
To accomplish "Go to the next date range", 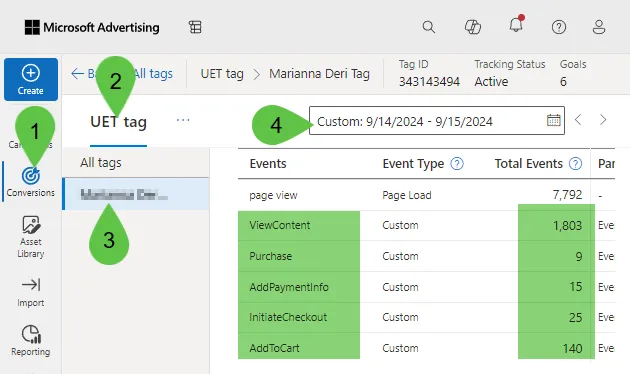I will tap(603, 120).
